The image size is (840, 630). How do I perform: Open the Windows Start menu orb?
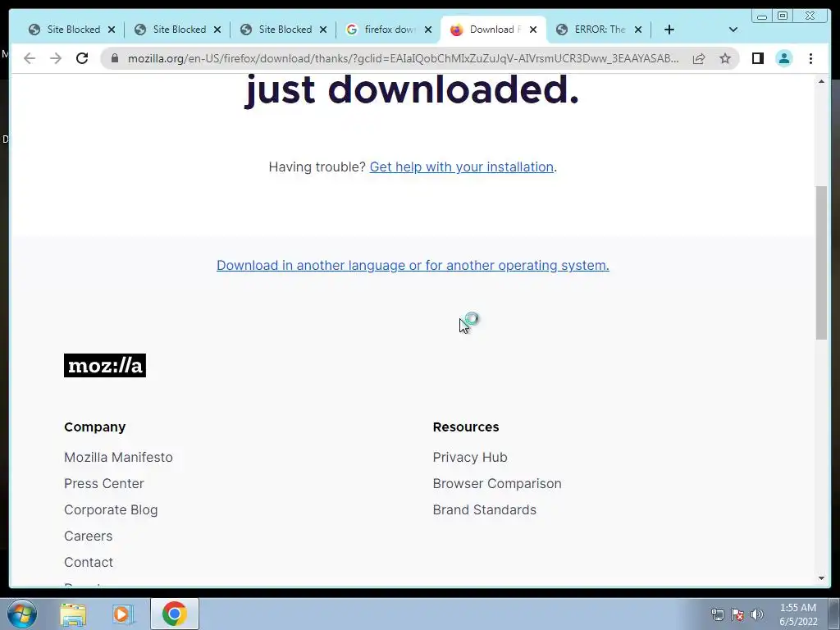tap(22, 614)
